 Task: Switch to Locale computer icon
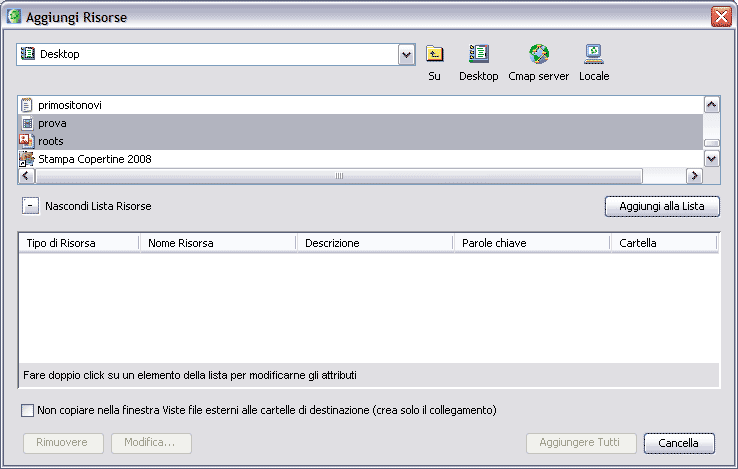point(593,55)
